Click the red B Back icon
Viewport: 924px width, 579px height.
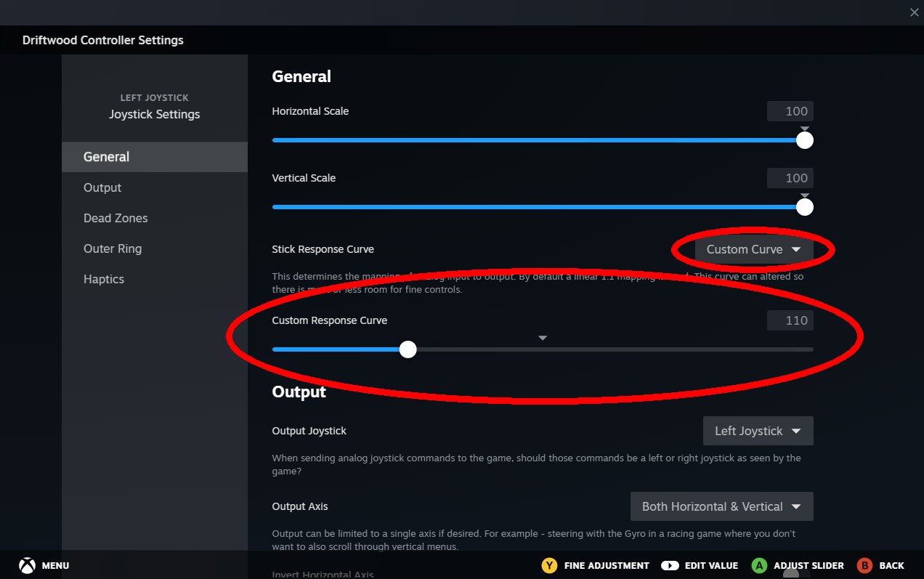pos(864,565)
